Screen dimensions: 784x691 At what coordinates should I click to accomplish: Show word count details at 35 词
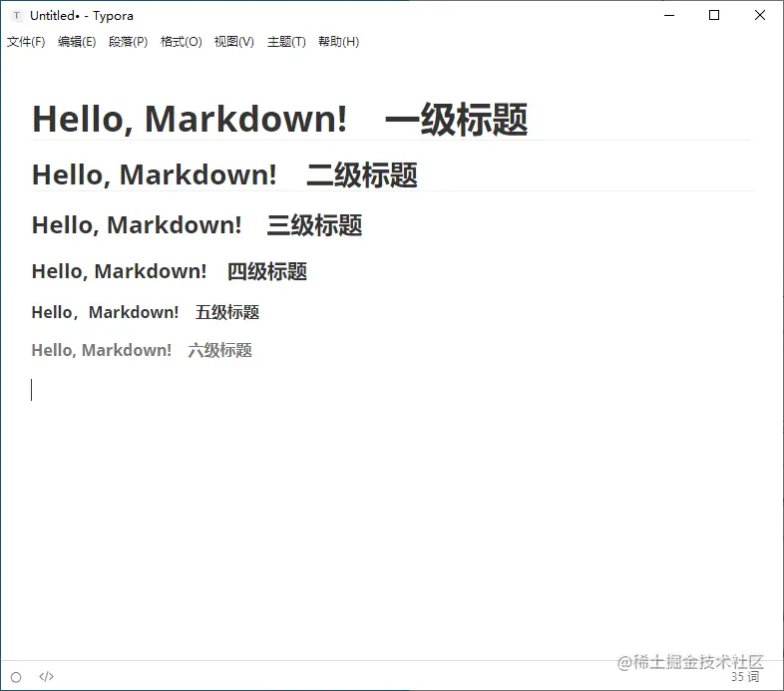[745, 676]
